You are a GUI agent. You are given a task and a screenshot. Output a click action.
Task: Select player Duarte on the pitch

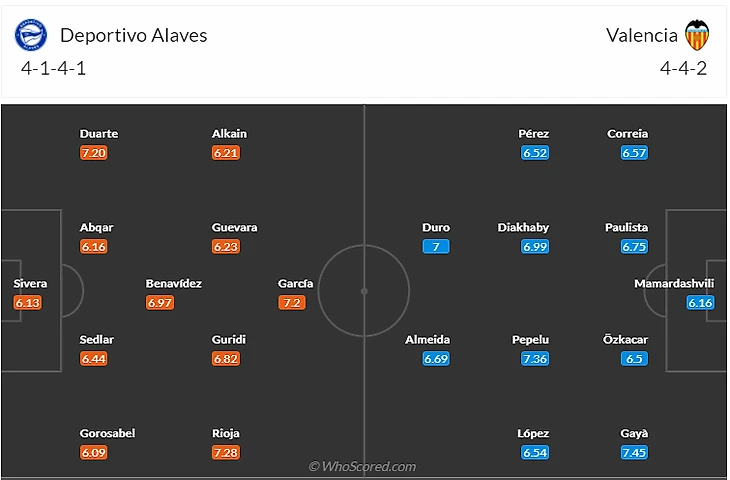(x=99, y=133)
